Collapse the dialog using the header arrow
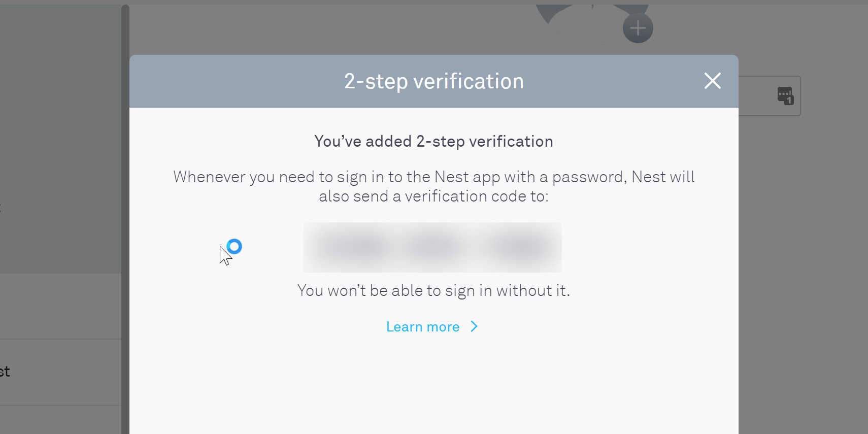This screenshot has width=868, height=434. (712, 81)
